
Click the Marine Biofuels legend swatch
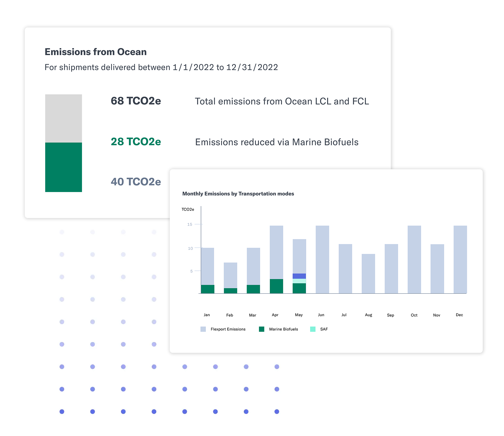click(262, 329)
